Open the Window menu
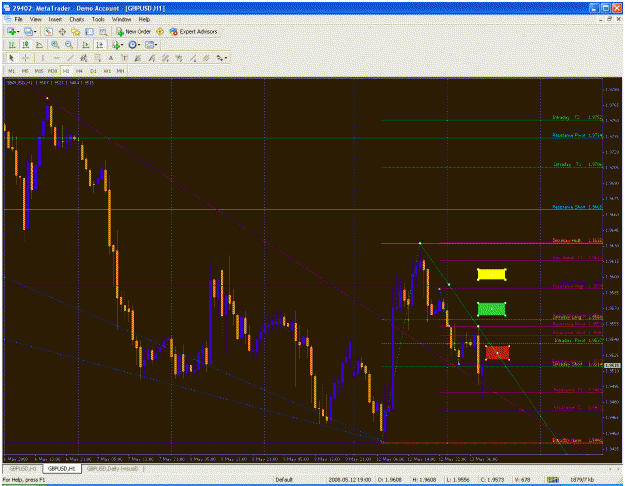The image size is (625, 486). click(121, 19)
